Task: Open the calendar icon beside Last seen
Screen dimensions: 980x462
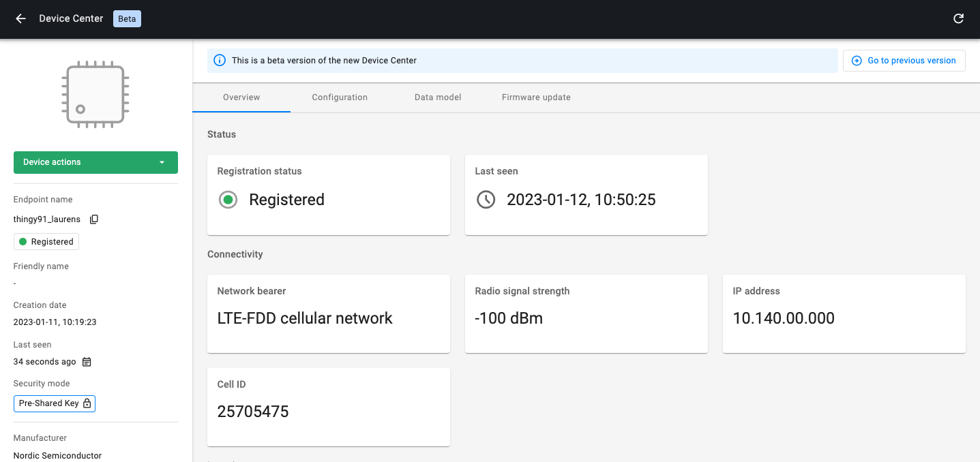Action: pos(87,362)
